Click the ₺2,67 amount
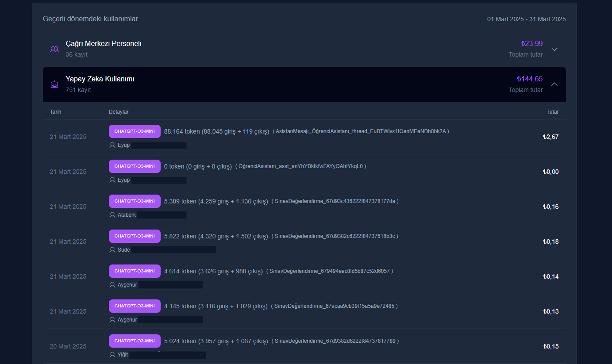Image resolution: width=612 pixels, height=364 pixels. (551, 137)
